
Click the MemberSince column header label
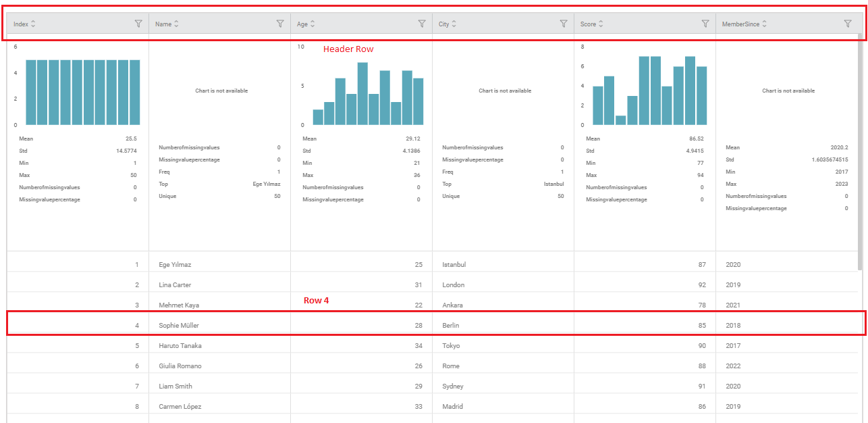pos(740,24)
